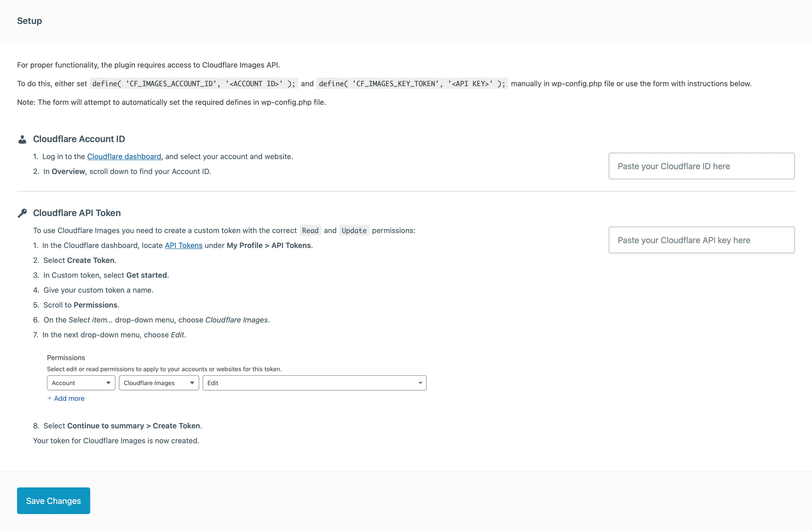
Task: Focus the Paste your Cloudflare API key here field
Action: (x=702, y=240)
